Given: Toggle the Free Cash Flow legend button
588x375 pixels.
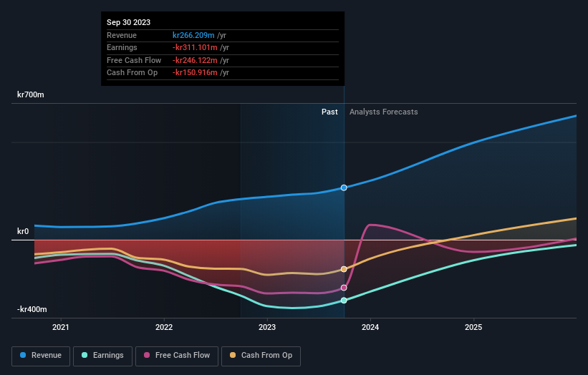Looking at the screenshot, I should [x=177, y=356].
